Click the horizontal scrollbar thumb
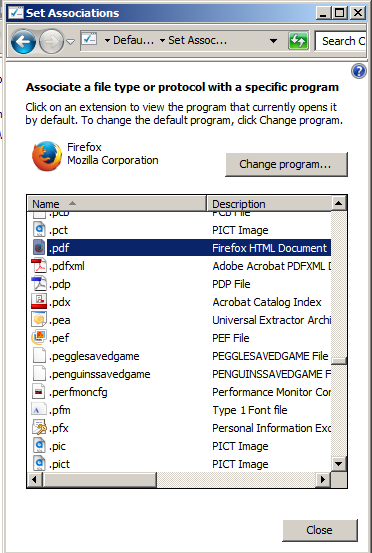372x553 pixels. point(99,480)
